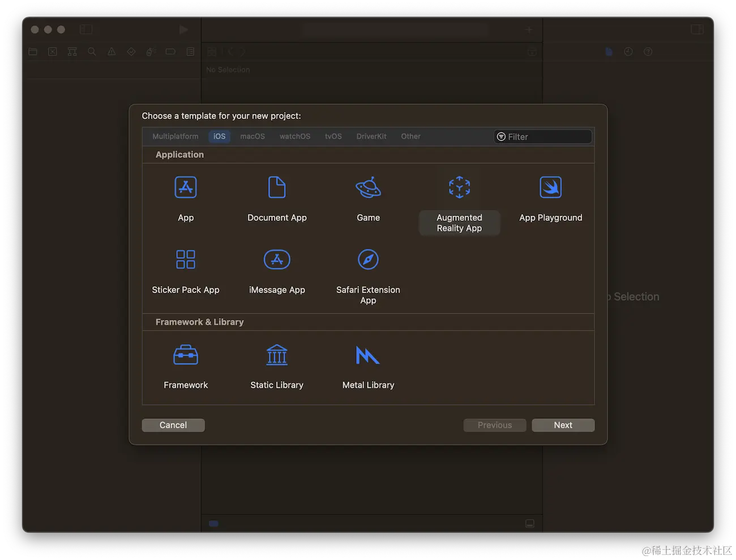Pick the App Playground template
The height and width of the screenshot is (560, 736).
tap(550, 199)
